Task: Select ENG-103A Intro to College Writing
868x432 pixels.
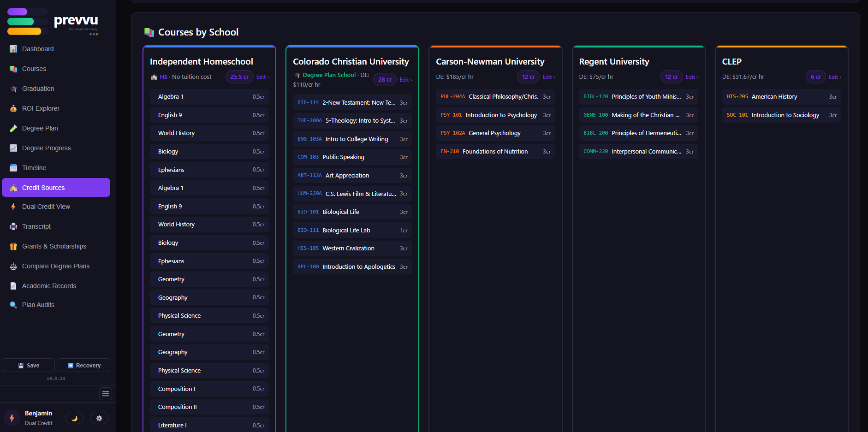Action: [352, 139]
